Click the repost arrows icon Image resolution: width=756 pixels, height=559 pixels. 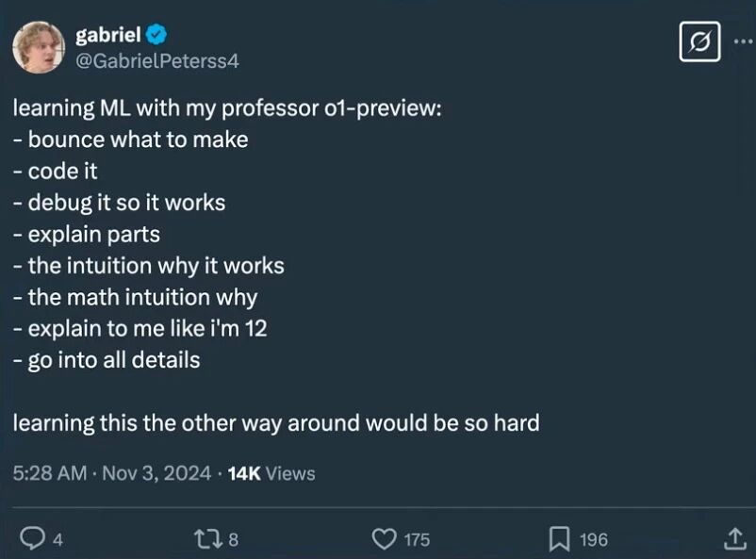205,538
